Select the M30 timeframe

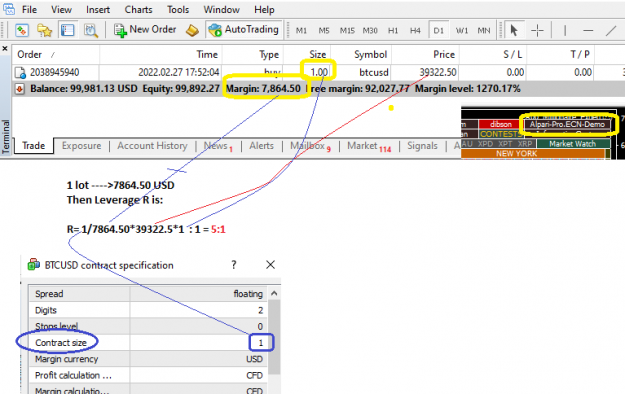[370, 31]
